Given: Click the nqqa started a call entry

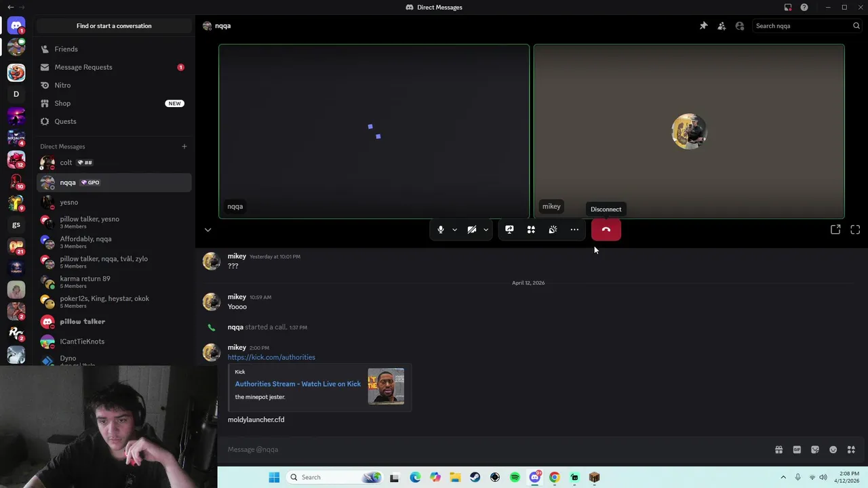Looking at the screenshot, I should point(267,327).
